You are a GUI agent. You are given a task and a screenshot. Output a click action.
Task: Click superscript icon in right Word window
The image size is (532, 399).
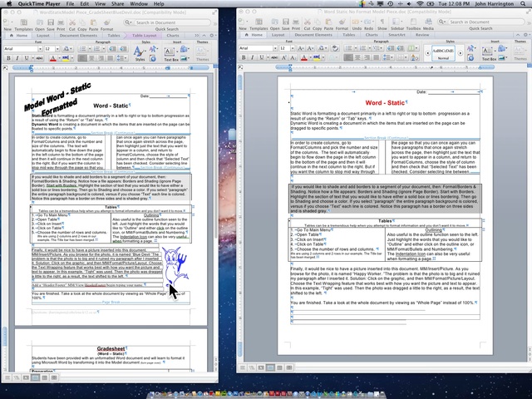tap(283, 57)
